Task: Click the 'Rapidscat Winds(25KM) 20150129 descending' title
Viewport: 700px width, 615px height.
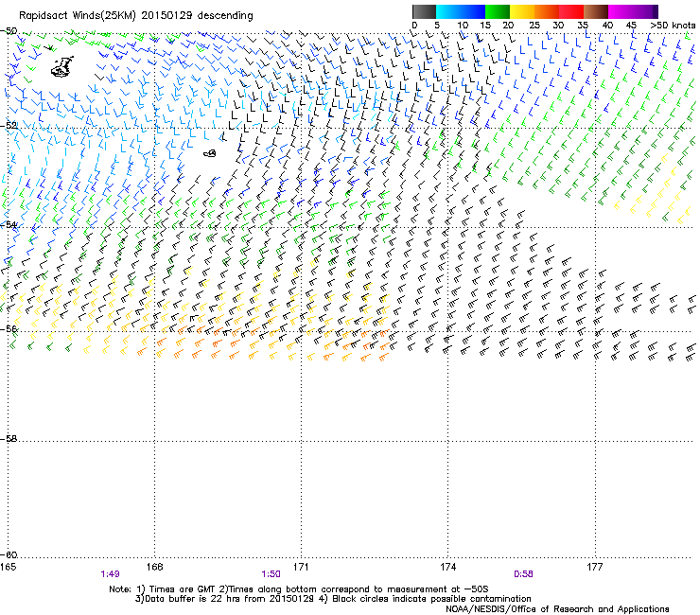Action: 135,16
